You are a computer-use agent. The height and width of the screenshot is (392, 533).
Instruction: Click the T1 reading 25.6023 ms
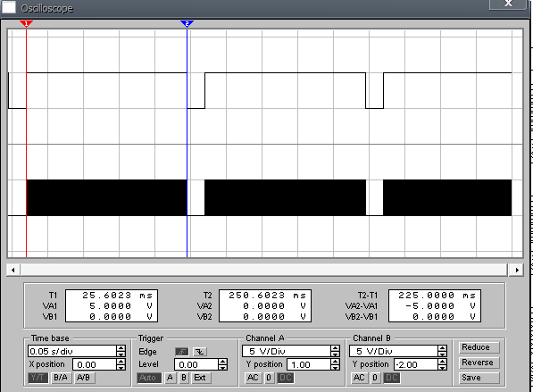coord(118,295)
